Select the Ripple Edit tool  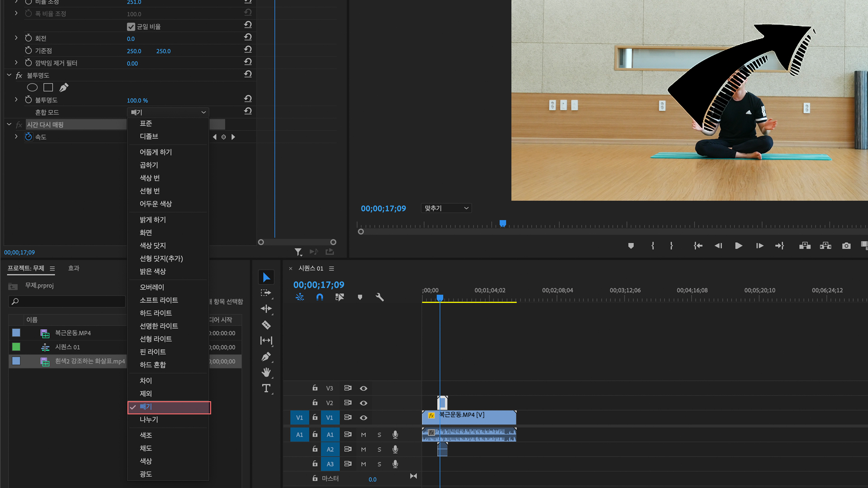tap(266, 309)
